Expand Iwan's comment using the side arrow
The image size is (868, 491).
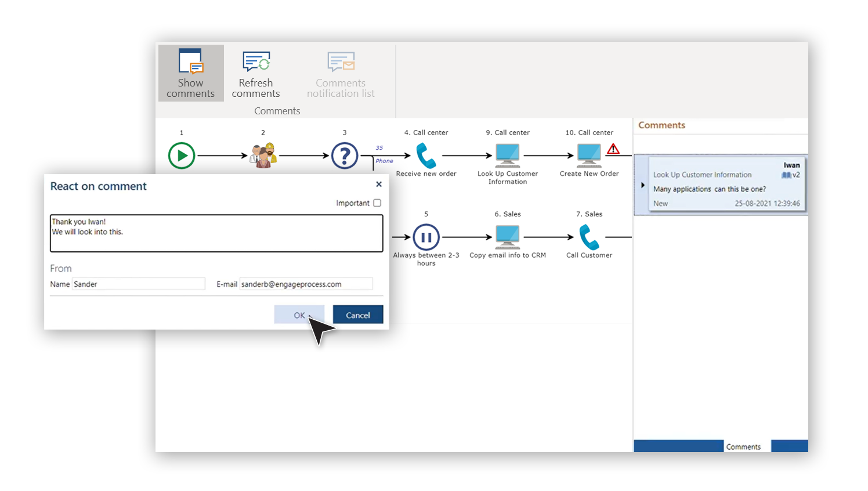pos(642,185)
